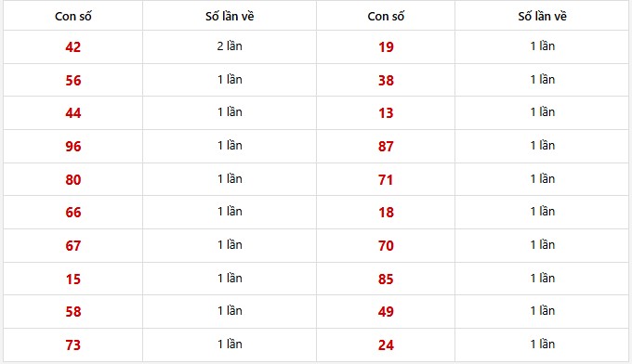Click the red number 44
This screenshot has width=632, height=364.
tap(72, 112)
